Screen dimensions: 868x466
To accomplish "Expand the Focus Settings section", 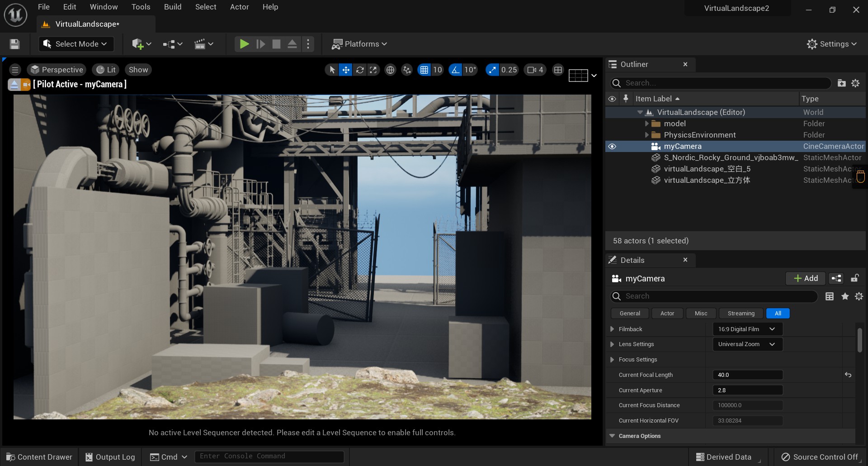I will (612, 360).
